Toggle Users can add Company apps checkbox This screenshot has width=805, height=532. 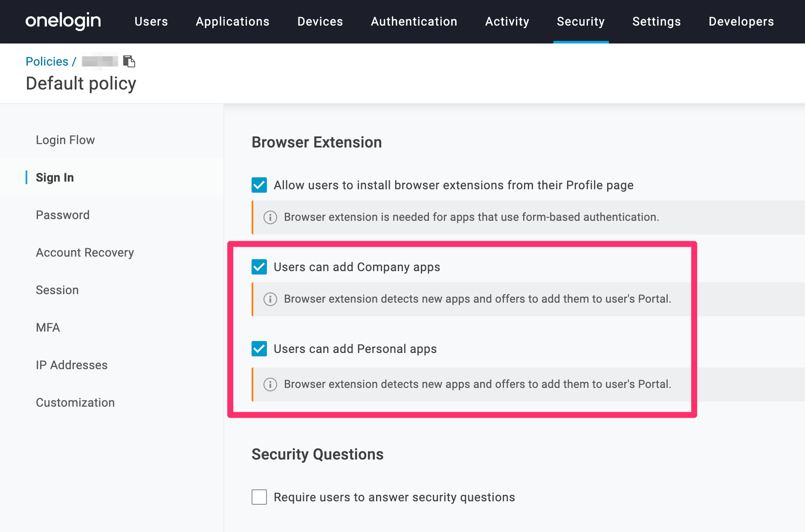pos(259,267)
